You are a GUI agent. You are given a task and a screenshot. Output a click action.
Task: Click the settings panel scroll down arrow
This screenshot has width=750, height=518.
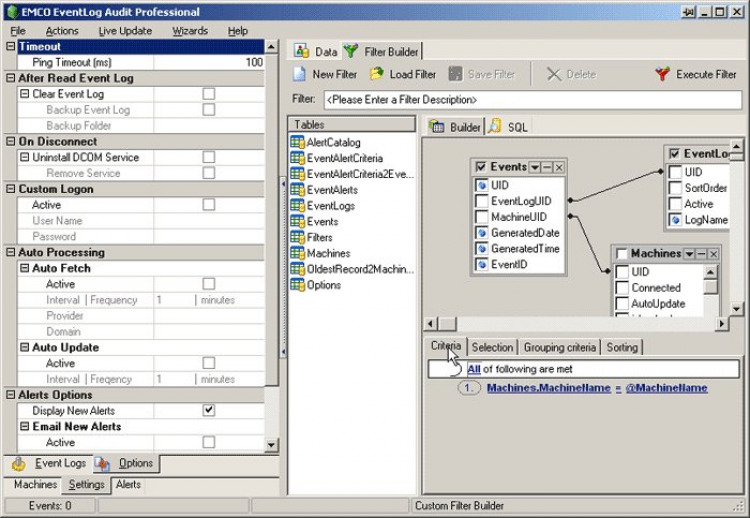point(271,445)
